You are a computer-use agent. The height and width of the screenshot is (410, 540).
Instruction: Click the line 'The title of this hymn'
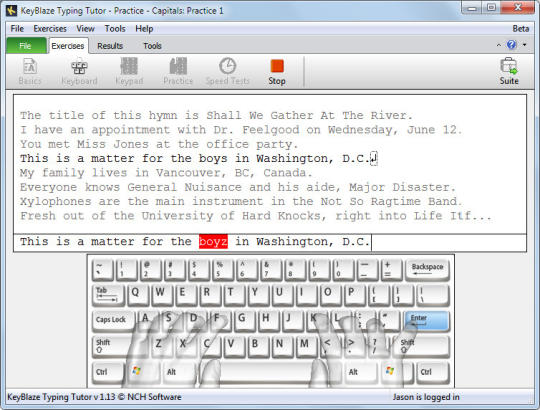coord(216,115)
